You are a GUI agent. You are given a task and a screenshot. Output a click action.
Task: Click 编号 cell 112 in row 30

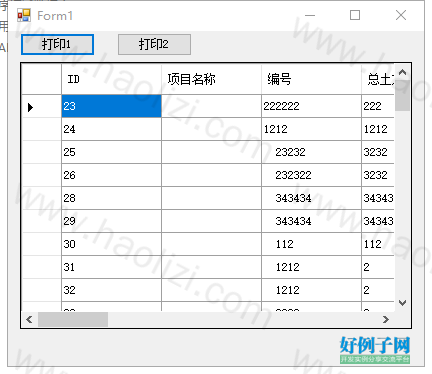coord(311,244)
